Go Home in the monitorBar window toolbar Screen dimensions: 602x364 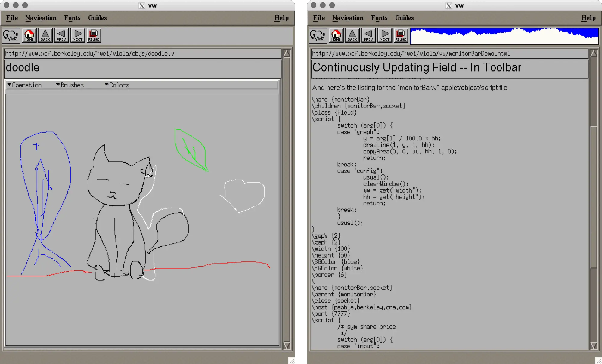point(336,35)
